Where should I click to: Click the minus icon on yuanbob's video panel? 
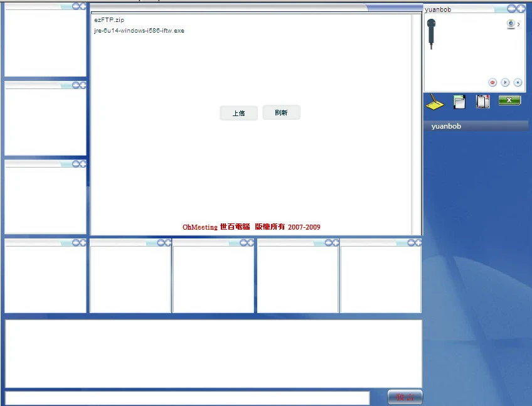click(x=512, y=8)
